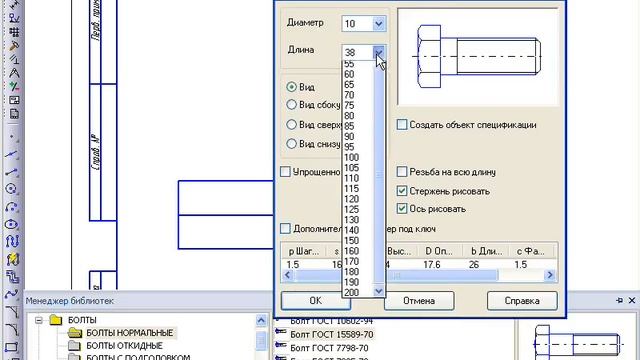Click the length list vertical scrollbar track
This screenshot has width=640, height=360.
[379, 176]
